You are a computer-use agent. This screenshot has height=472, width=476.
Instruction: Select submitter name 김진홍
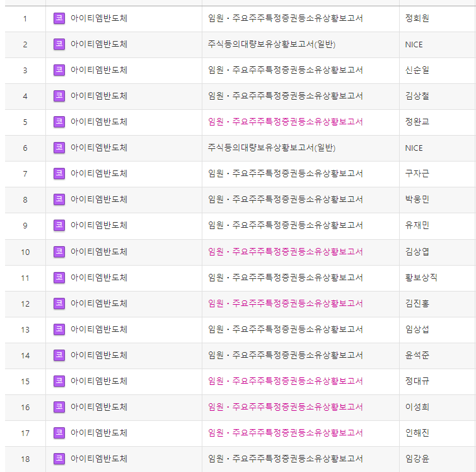(417, 303)
